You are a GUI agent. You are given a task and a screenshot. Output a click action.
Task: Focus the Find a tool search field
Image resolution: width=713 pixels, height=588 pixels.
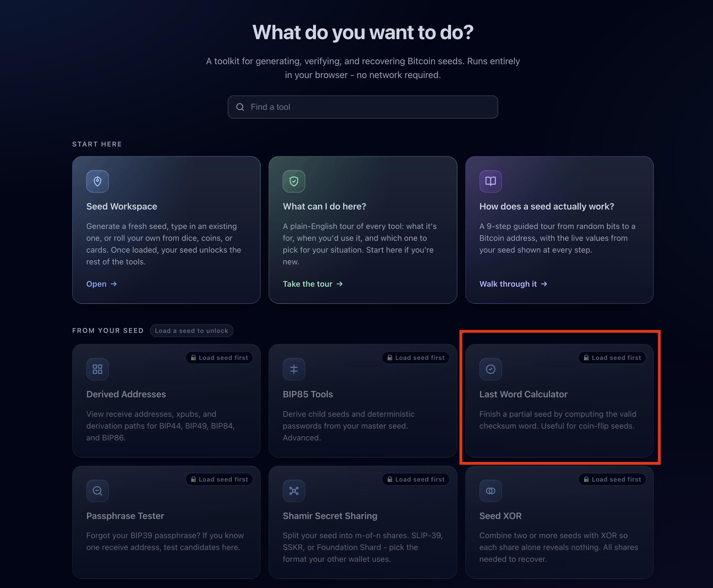coord(363,107)
